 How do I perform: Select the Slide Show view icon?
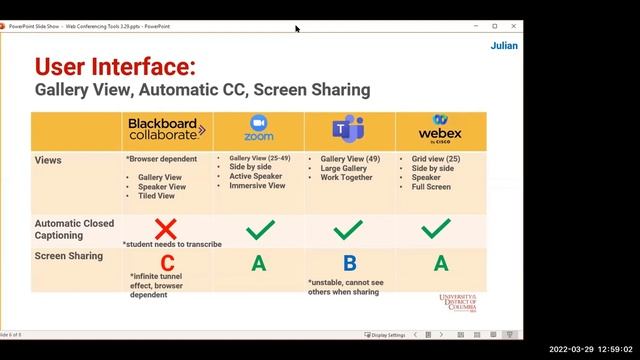[510, 335]
